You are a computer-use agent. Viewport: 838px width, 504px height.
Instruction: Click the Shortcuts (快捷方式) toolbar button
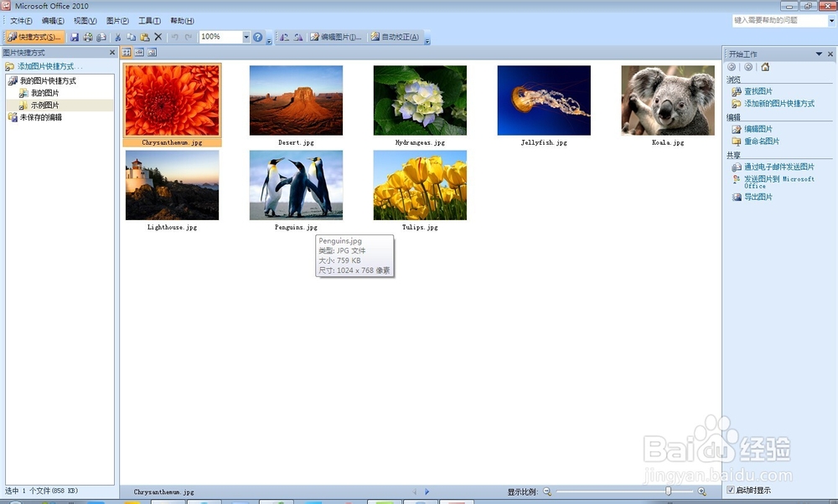34,37
